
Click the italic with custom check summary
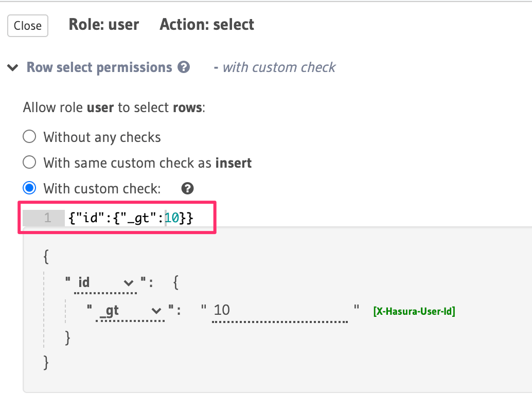[278, 67]
